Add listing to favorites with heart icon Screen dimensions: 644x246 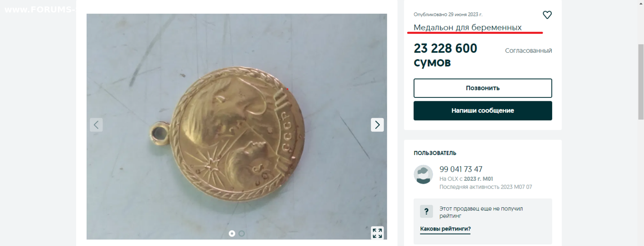(547, 15)
